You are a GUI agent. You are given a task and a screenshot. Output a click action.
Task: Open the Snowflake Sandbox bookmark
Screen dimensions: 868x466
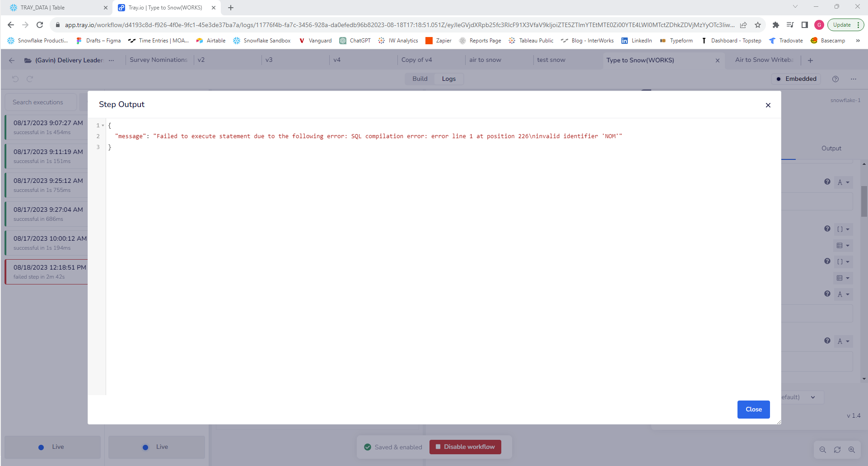(x=262, y=41)
